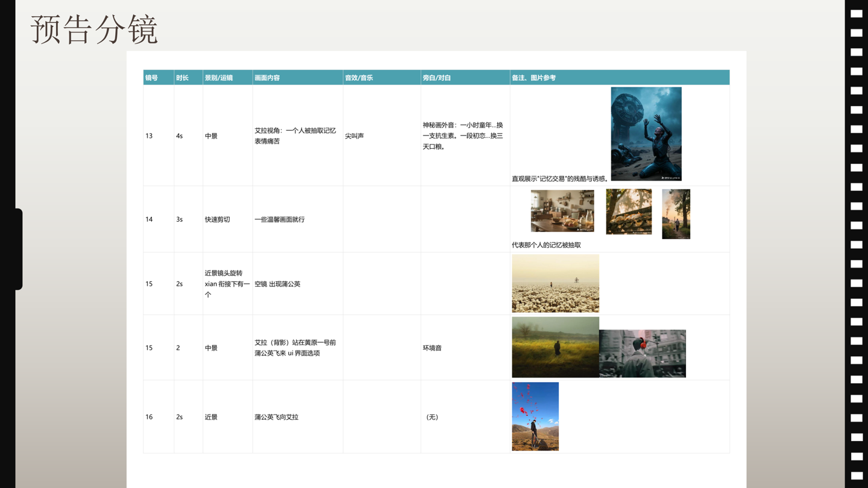Image resolution: width=868 pixels, height=488 pixels.
Task: Select the "4s" duration cell
Action: 189,136
